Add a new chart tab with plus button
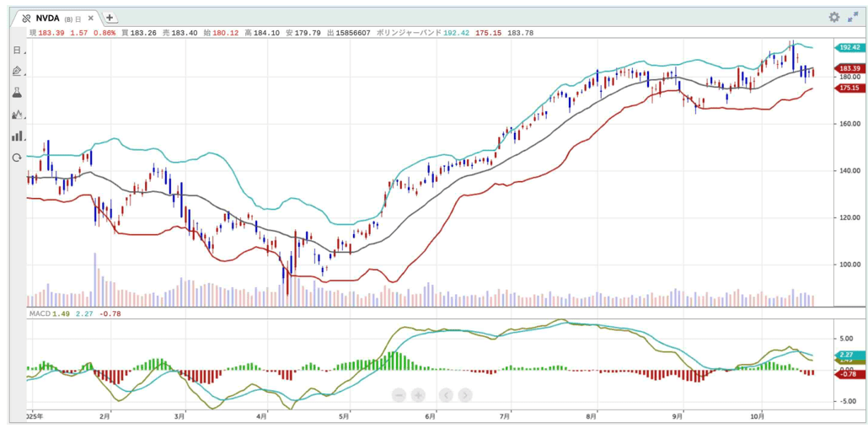The height and width of the screenshot is (428, 868). pyautogui.click(x=110, y=18)
